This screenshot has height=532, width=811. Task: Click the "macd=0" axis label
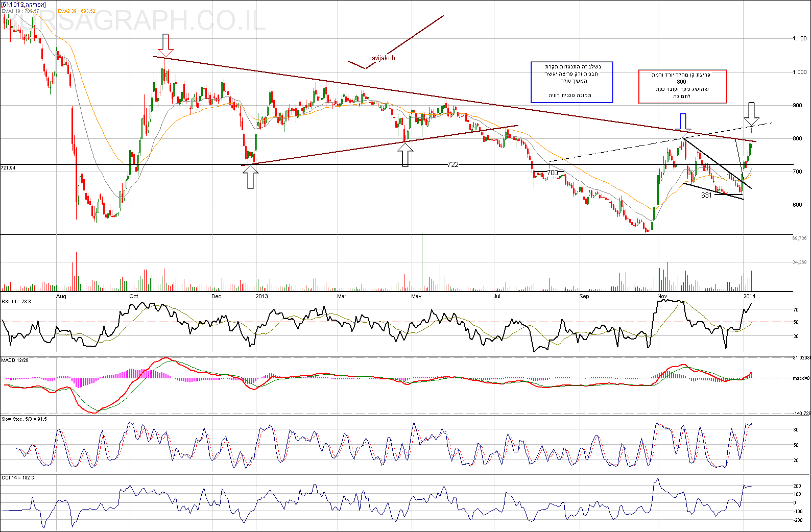coord(801,378)
